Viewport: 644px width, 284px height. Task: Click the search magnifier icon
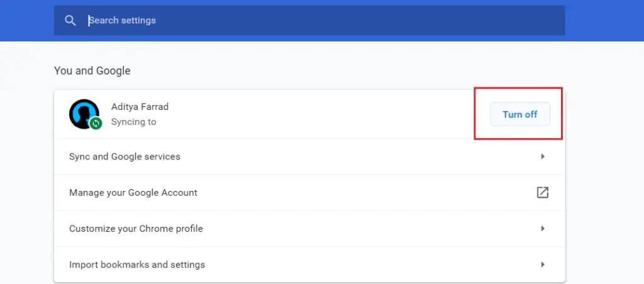70,21
